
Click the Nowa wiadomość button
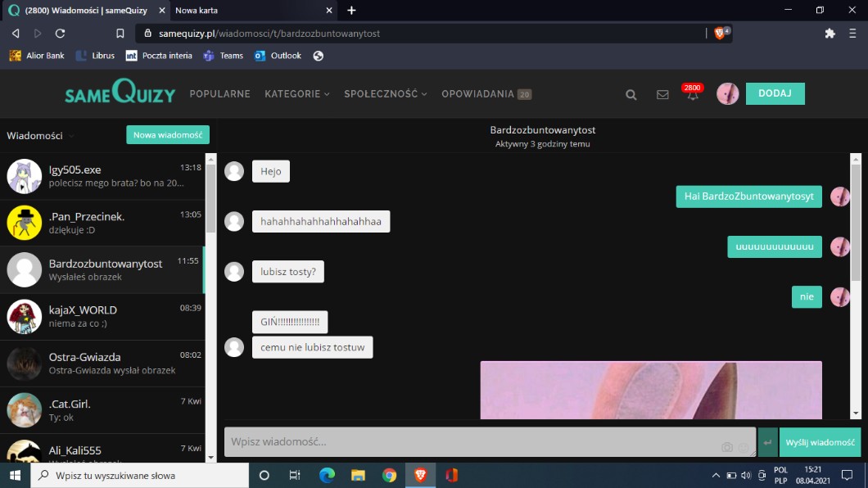tap(168, 135)
